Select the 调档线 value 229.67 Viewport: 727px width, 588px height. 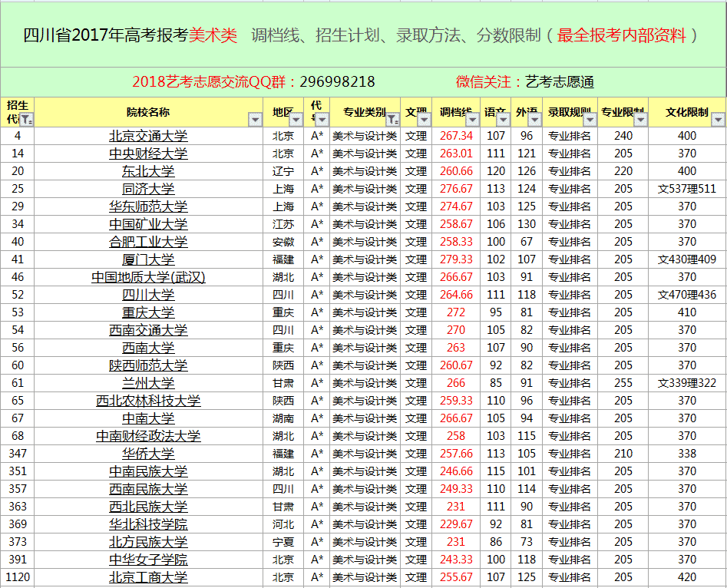pos(456,524)
